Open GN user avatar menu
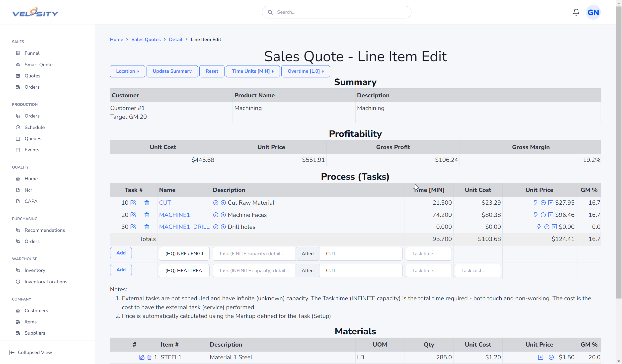The image size is (622, 364). coord(593,12)
